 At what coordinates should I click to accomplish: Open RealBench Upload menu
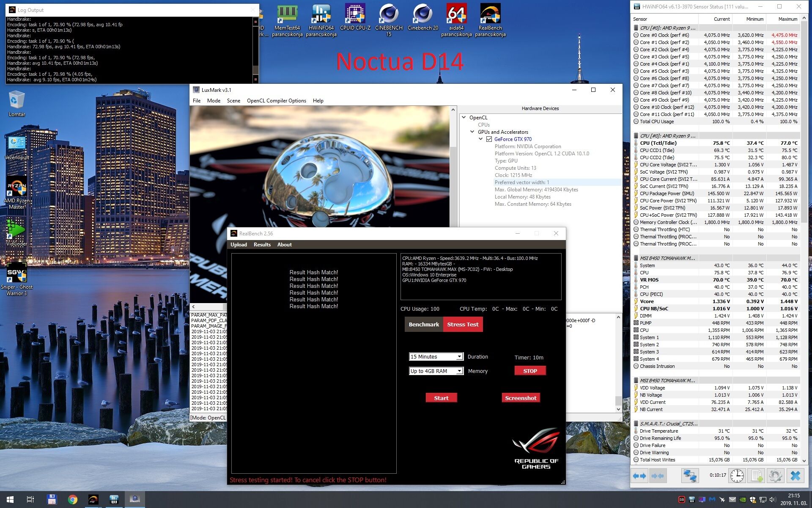click(239, 245)
